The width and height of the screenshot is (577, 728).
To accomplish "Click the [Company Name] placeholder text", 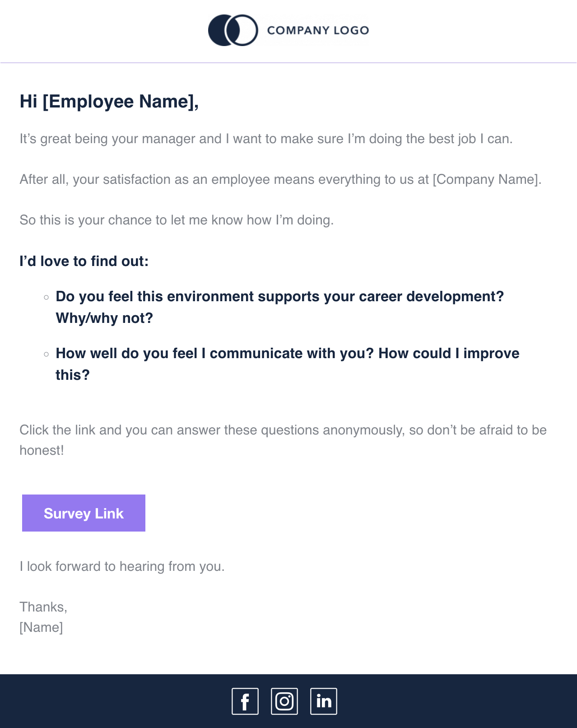I will tap(487, 179).
